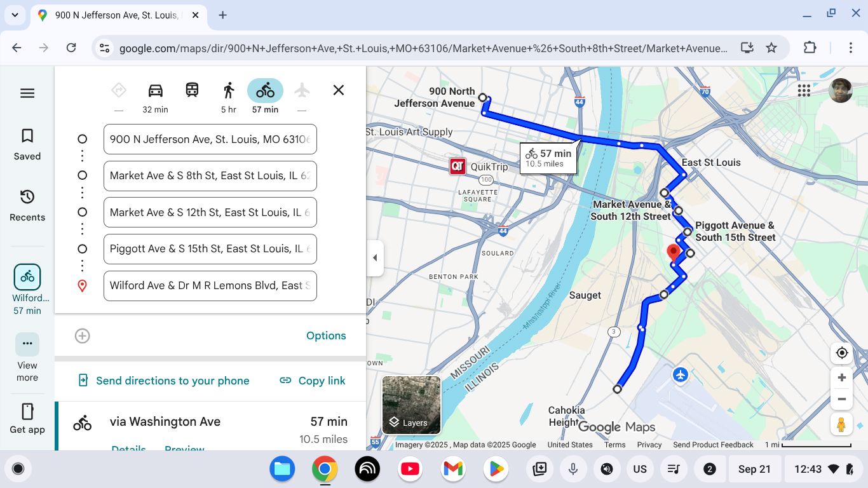Click the Get app phone icon

click(27, 412)
